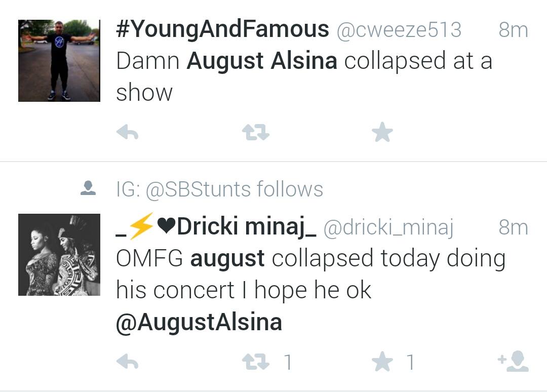Open the Dricki minaj_ display name
This screenshot has width=547, height=392.
coord(216,227)
